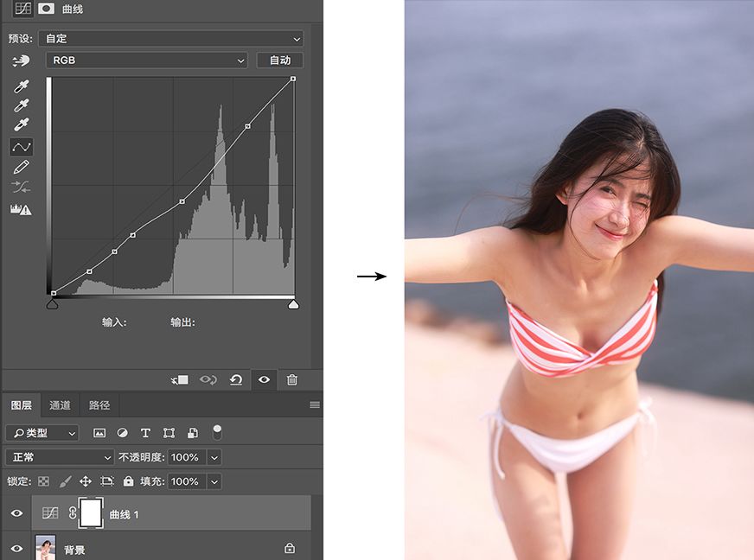754x560 pixels.
Task: Delete adjustment layer with trash icon
Action: (292, 379)
